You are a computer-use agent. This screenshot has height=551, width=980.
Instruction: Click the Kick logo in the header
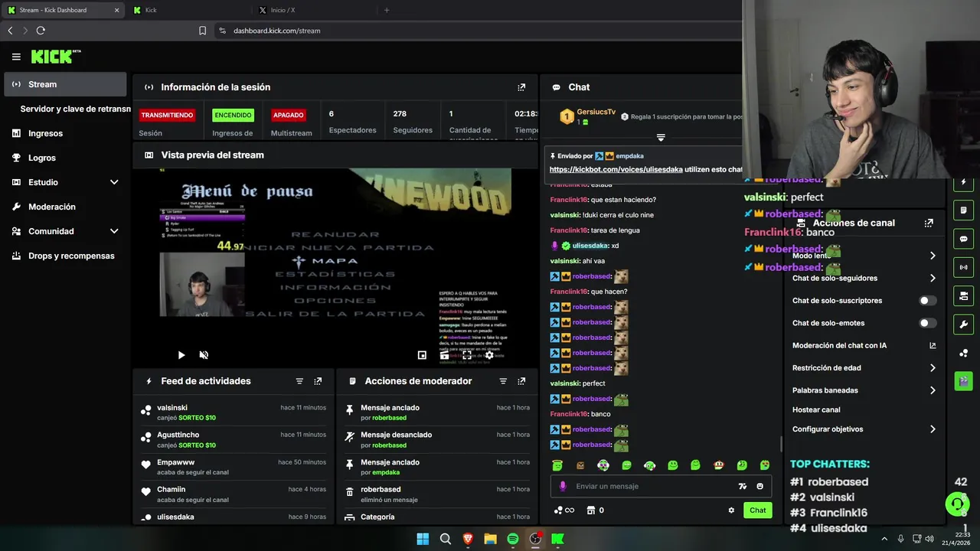[x=56, y=57]
